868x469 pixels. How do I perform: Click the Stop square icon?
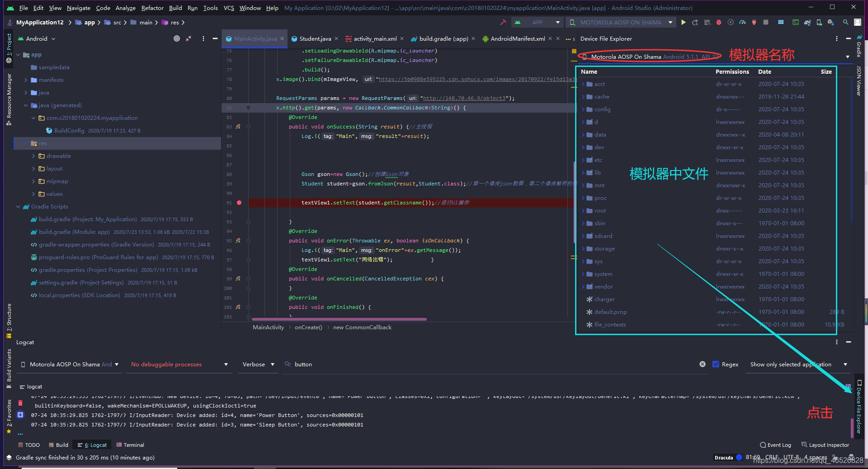(x=766, y=22)
